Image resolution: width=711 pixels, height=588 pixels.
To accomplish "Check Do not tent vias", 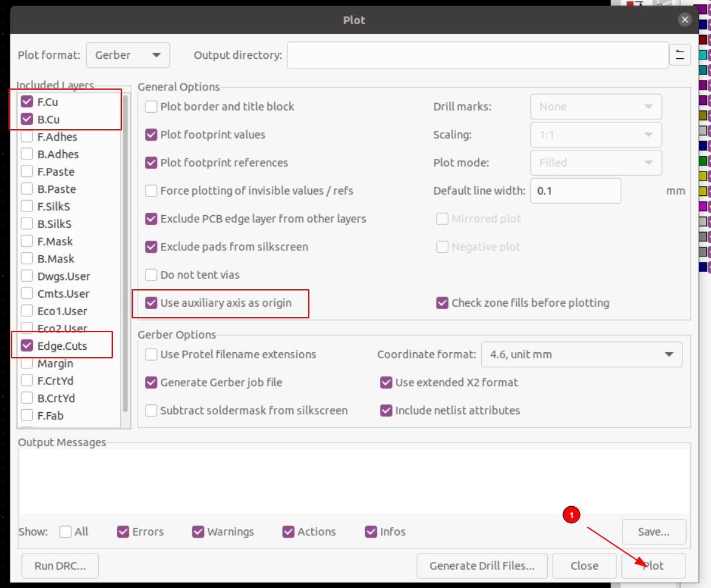I will (x=151, y=275).
